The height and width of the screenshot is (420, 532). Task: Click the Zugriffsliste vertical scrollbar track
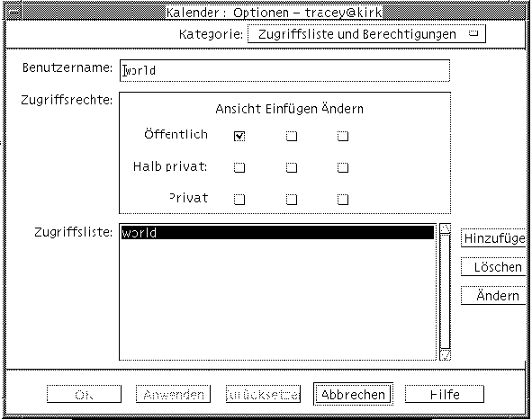[x=446, y=291]
